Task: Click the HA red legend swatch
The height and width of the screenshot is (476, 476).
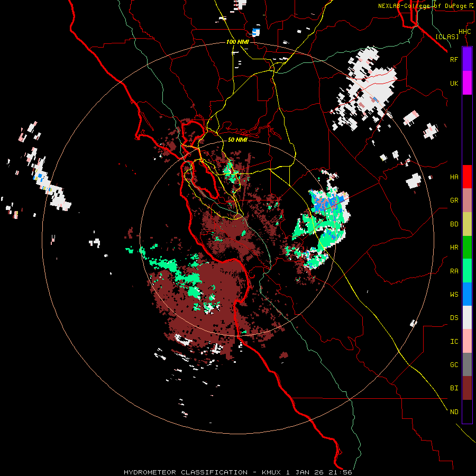Action: coord(467,177)
